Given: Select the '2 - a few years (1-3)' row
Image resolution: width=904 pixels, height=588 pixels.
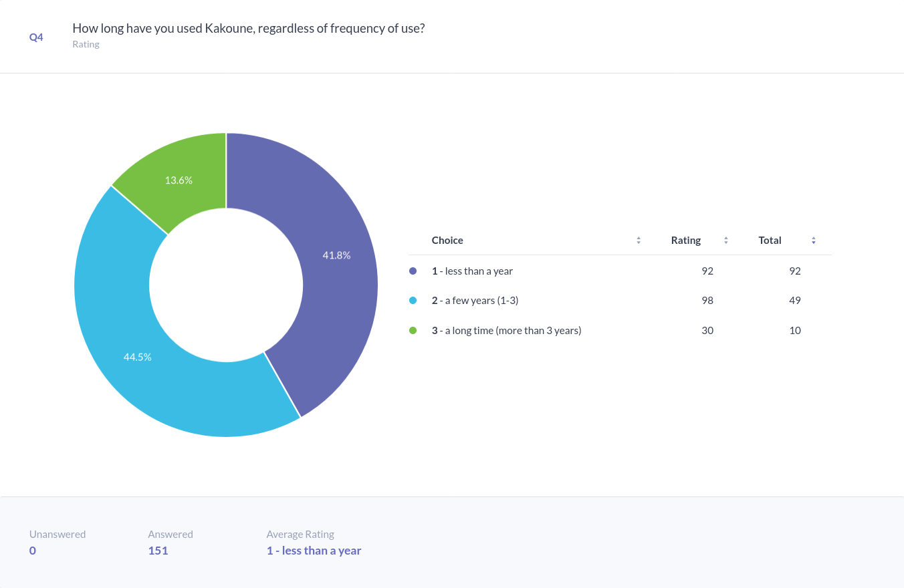Looking at the screenshot, I should click(475, 301).
